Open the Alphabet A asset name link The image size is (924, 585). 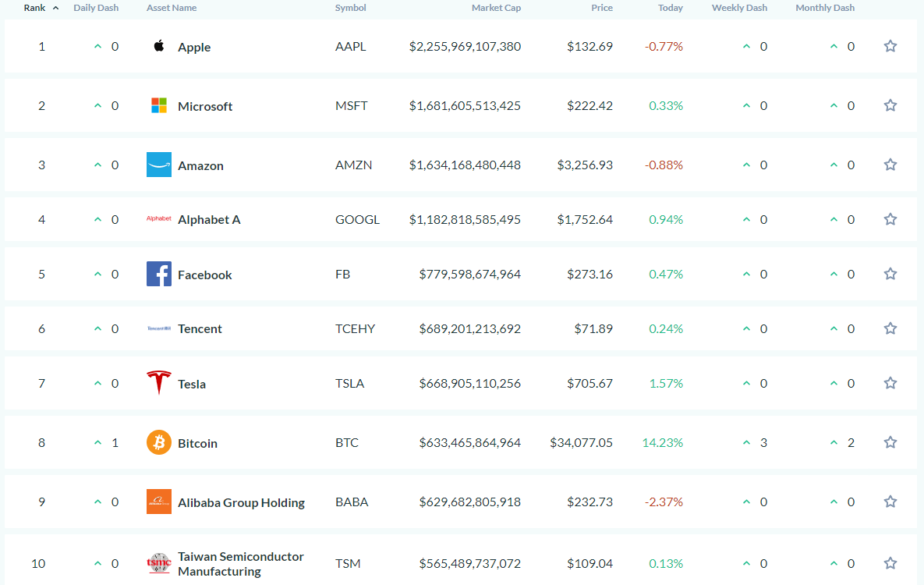(209, 220)
